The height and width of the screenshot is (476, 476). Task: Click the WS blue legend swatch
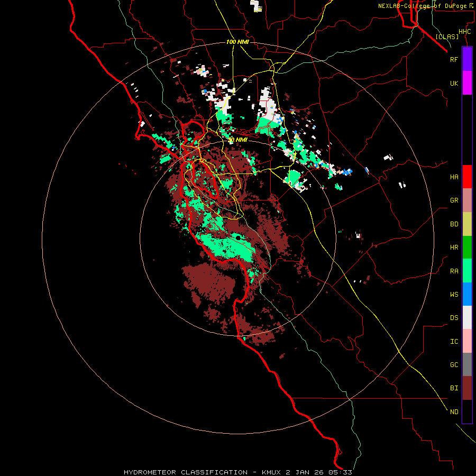coord(467,294)
